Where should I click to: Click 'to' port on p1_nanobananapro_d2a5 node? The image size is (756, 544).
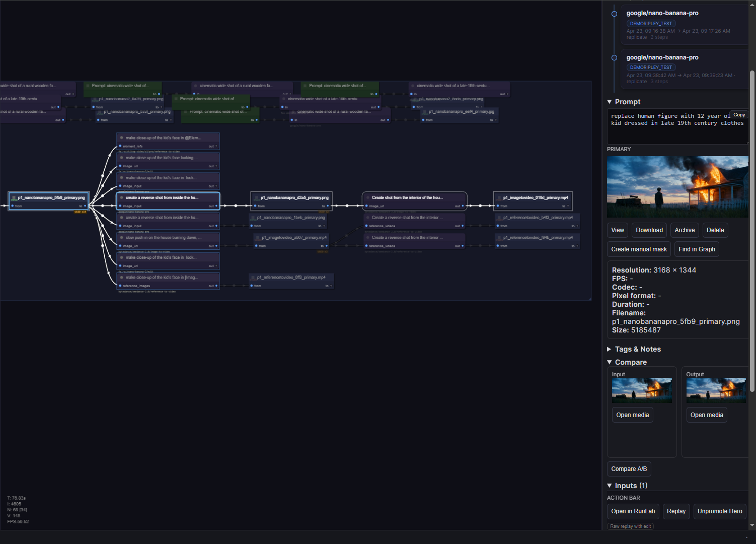pos(328,206)
